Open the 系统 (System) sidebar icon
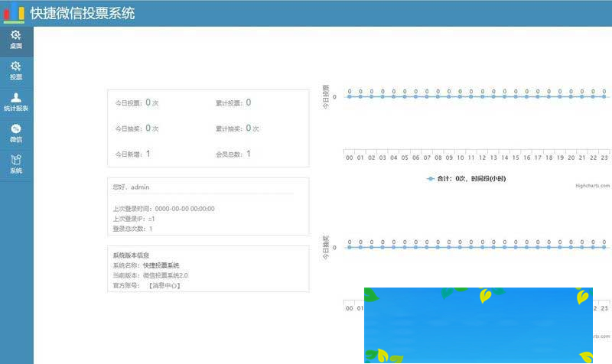Screen dimensions: 612x364 click(x=16, y=164)
